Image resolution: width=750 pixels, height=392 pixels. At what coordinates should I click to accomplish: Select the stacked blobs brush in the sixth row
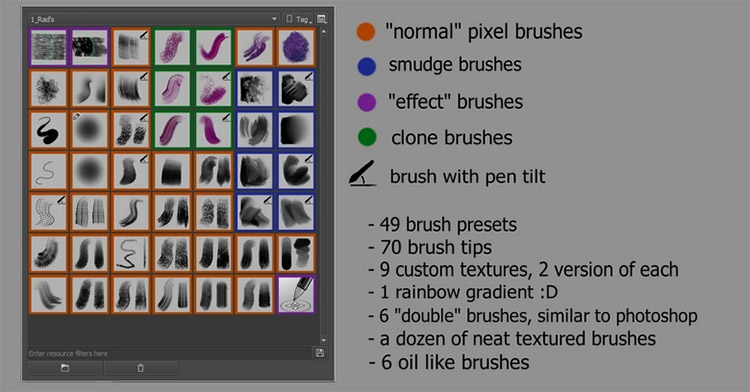[x=296, y=253]
